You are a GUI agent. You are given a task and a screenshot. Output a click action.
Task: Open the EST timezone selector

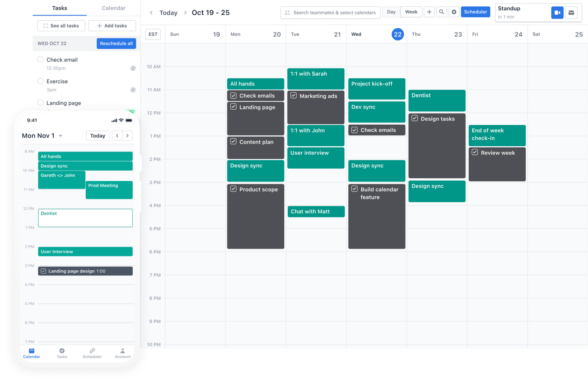[153, 34]
